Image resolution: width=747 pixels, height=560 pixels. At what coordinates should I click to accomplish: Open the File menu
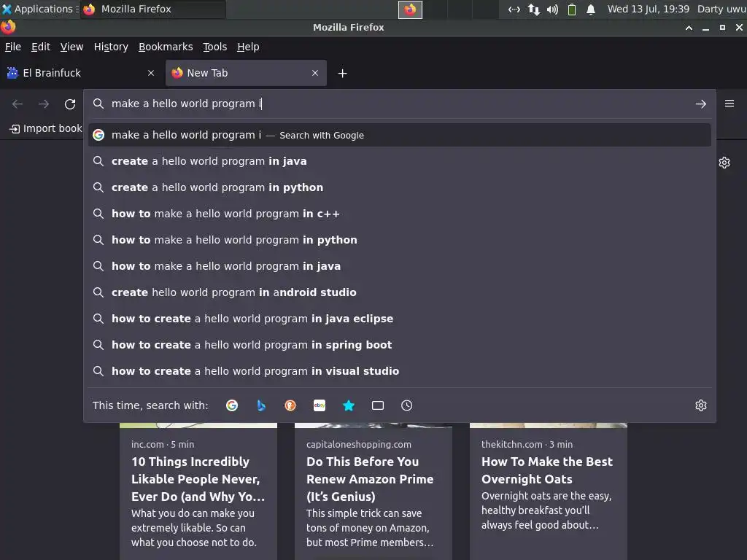[13, 47]
